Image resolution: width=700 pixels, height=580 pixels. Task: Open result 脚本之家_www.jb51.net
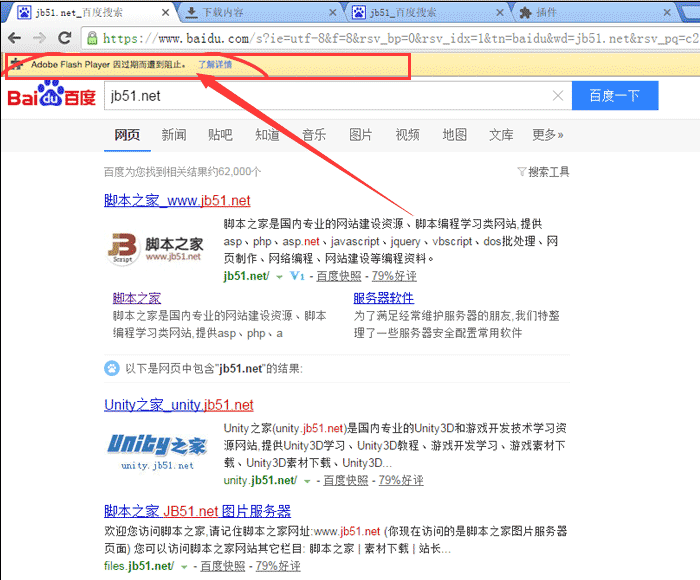[x=177, y=200]
